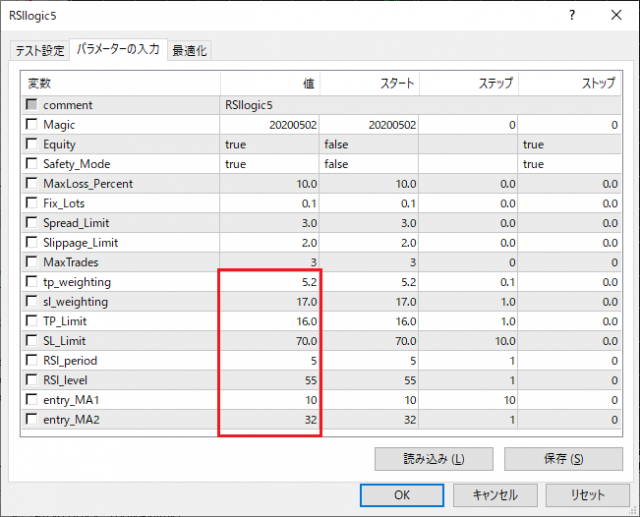Toggle the tp_weighting checkbox
The width and height of the screenshot is (640, 517).
tap(31, 281)
